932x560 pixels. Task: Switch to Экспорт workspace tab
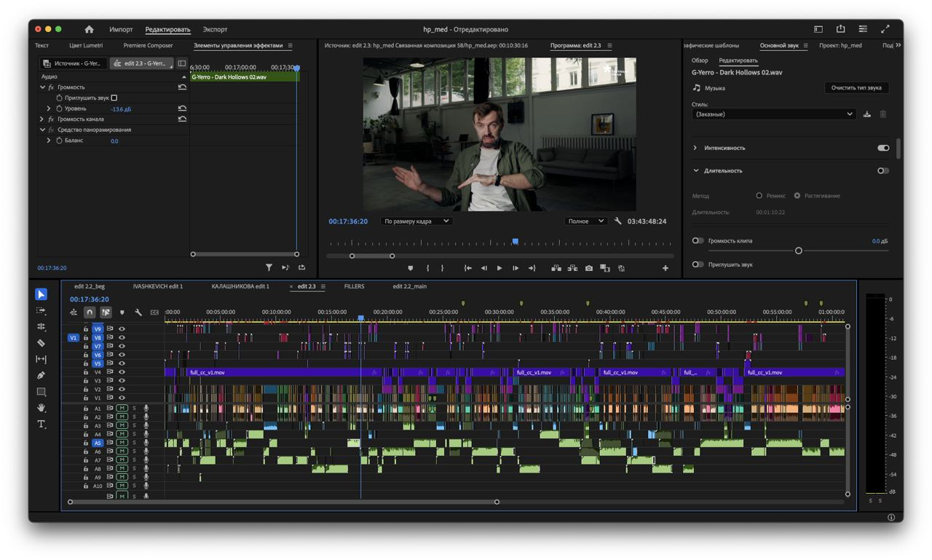[x=215, y=29]
